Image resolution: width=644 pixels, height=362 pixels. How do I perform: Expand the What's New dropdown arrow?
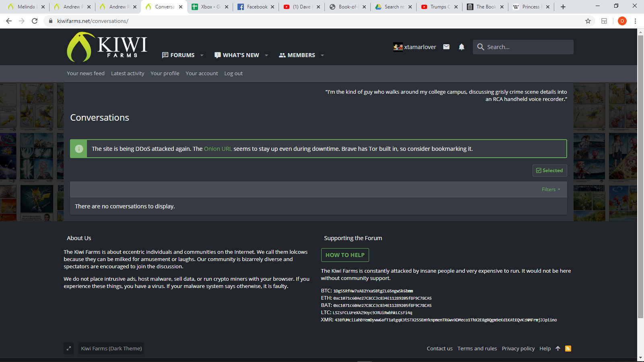[266, 56]
